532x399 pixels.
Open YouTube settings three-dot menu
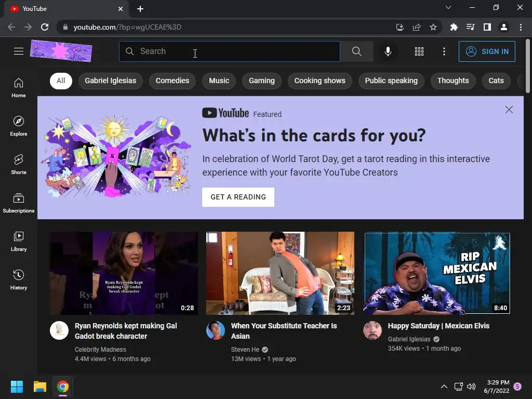(x=444, y=51)
